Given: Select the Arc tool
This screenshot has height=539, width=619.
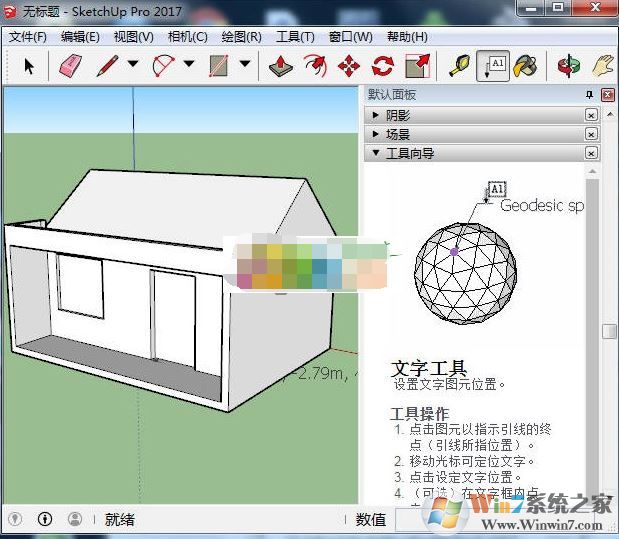Looking at the screenshot, I should [163, 66].
